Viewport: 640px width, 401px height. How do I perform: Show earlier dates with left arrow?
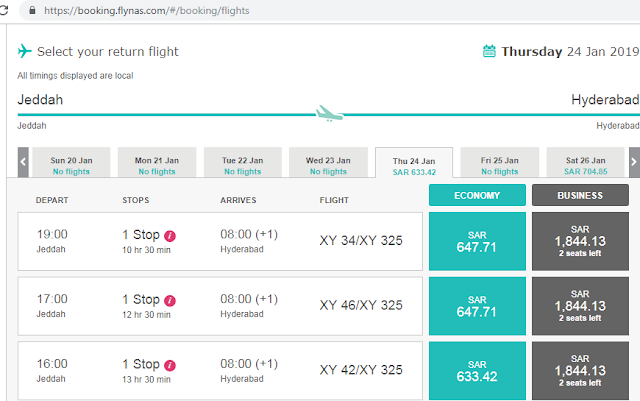[x=23, y=162]
